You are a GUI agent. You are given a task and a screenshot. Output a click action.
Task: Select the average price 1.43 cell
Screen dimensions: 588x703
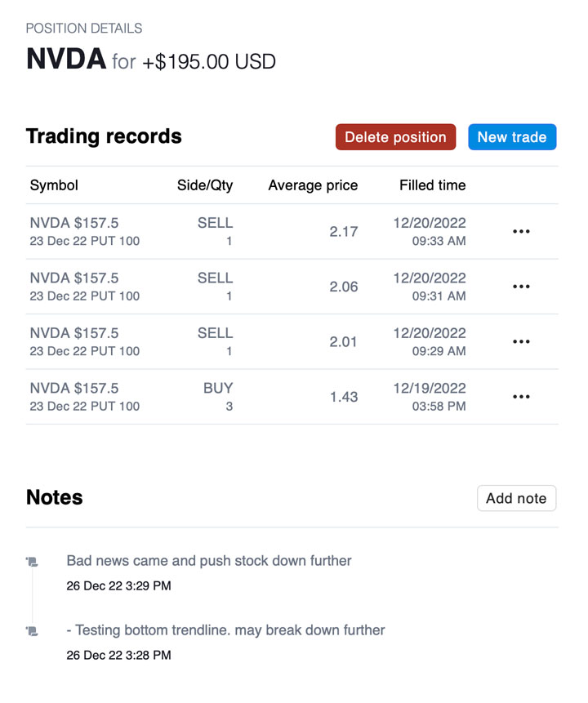[x=344, y=398]
